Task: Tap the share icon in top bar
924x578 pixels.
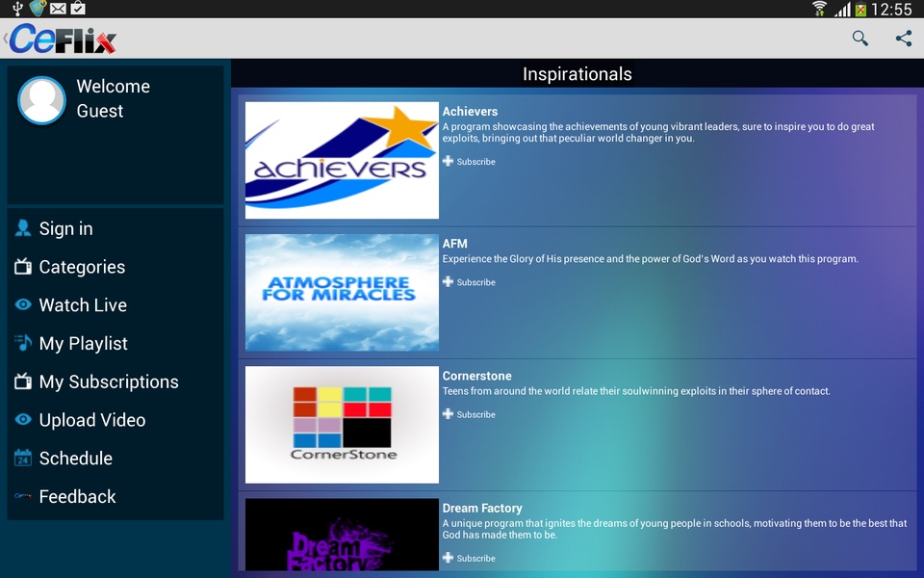Action: [x=904, y=39]
